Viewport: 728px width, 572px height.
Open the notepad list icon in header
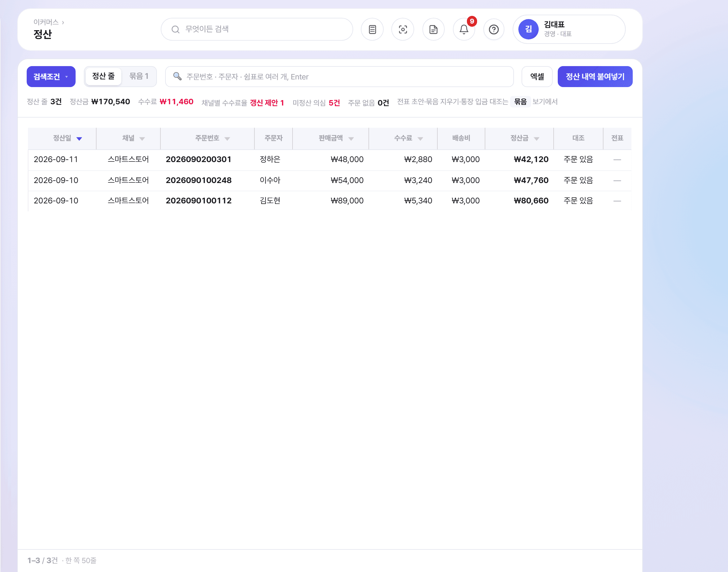tap(372, 30)
